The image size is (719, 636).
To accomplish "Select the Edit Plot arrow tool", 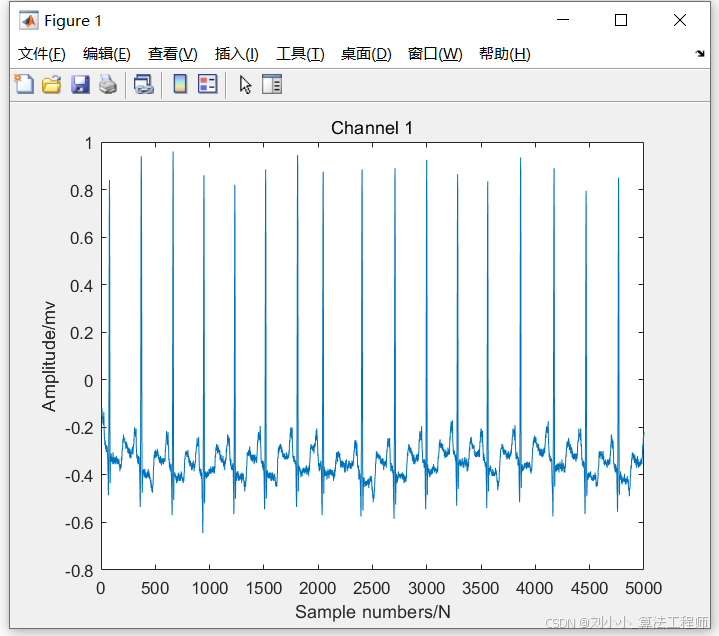I will pos(245,85).
